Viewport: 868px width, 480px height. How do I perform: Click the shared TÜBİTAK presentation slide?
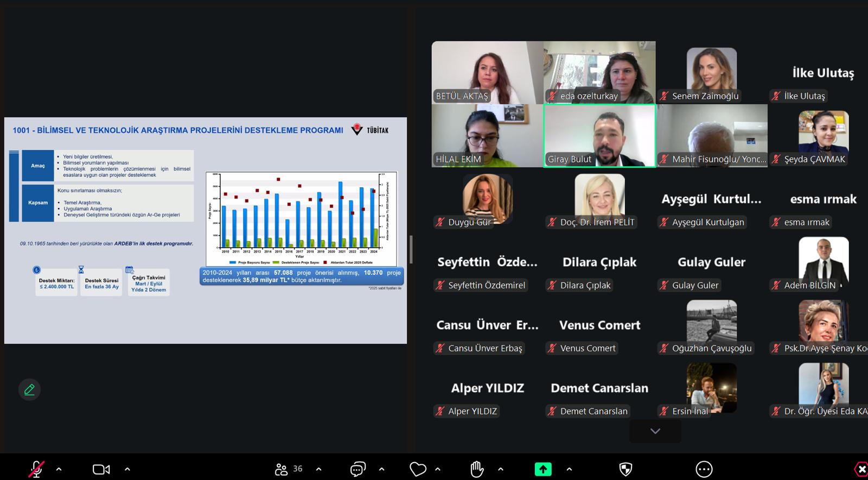point(205,230)
